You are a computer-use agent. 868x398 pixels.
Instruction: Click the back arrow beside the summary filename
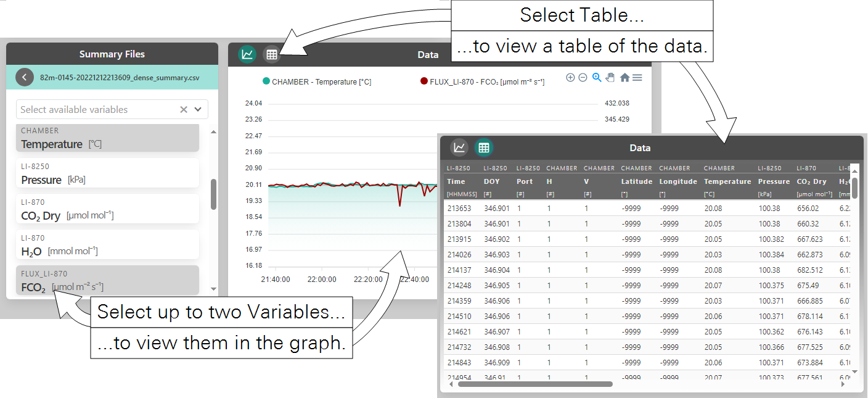pyautogui.click(x=24, y=77)
